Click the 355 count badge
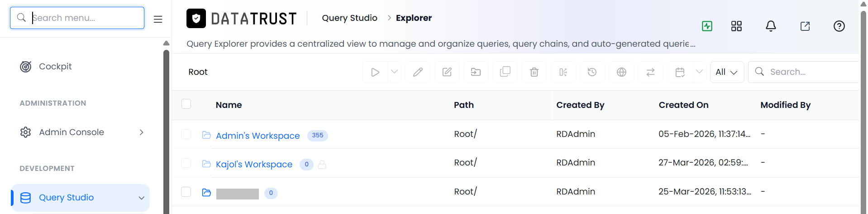 [x=318, y=135]
